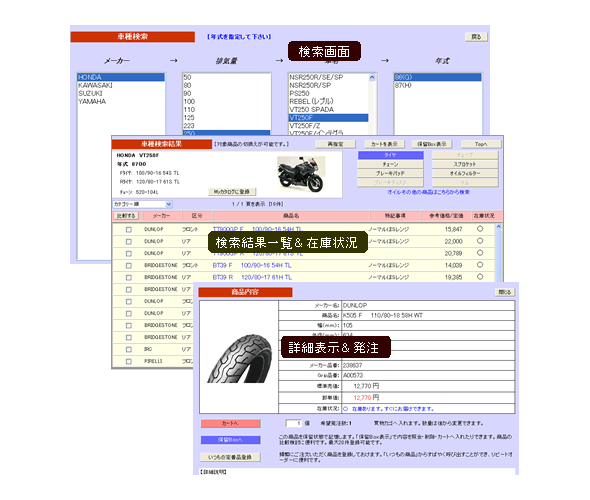This screenshot has width=590, height=500.
Task: Click the model list scroll-up arrow
Action: 372,77
